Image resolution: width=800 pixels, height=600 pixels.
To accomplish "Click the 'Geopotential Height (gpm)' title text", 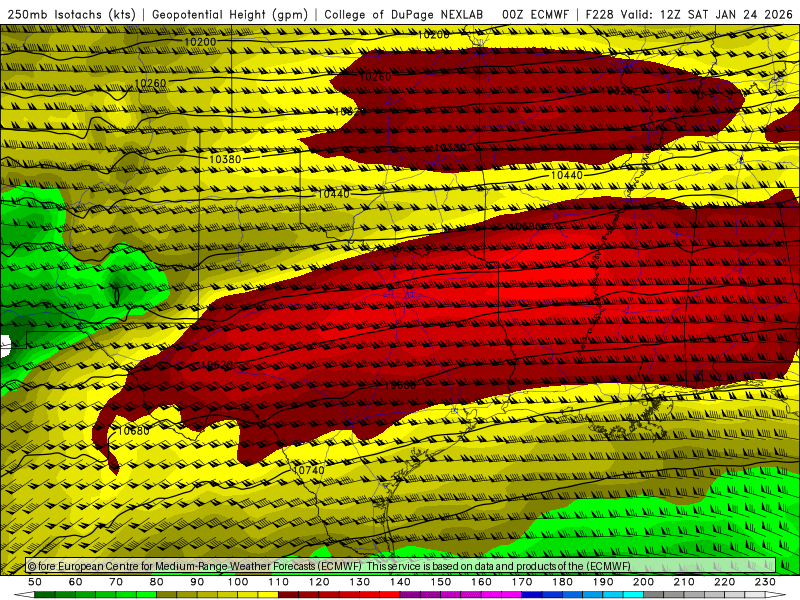I will tap(230, 14).
